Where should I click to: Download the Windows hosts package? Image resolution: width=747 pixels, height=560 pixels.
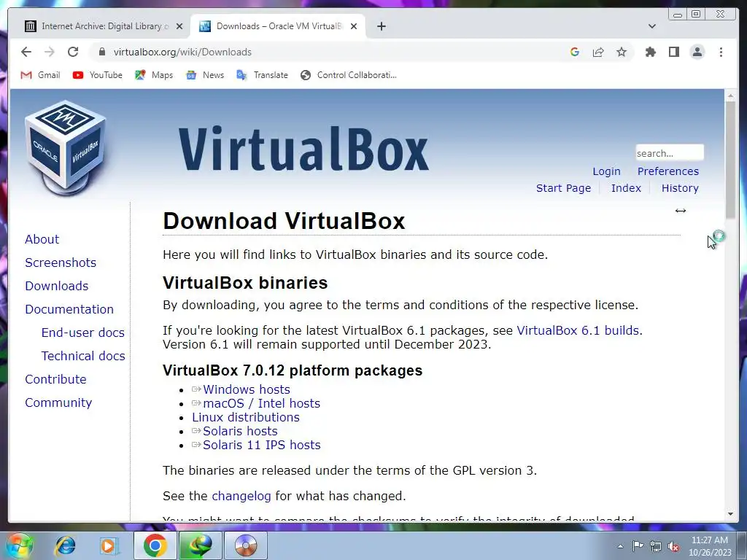tap(247, 389)
